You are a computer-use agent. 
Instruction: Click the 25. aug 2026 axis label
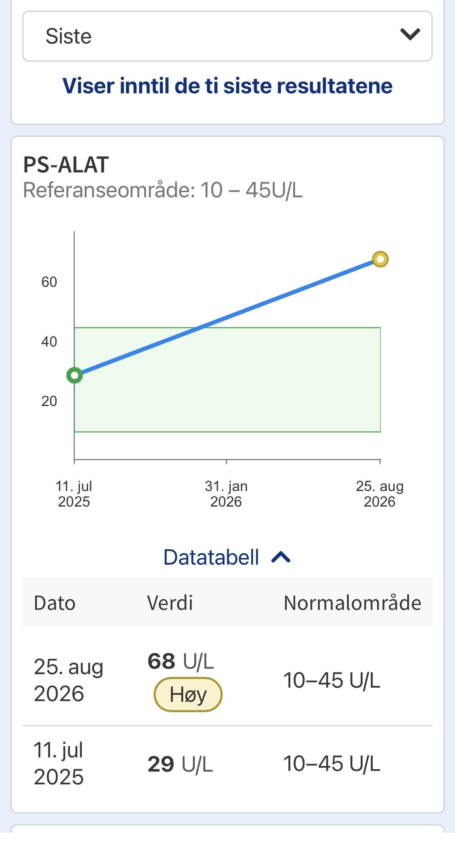[380, 494]
